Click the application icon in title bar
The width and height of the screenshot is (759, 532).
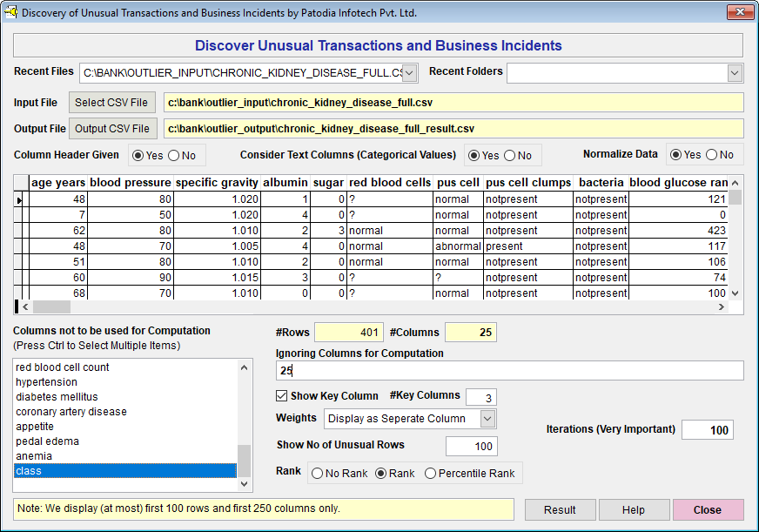pyautogui.click(x=11, y=13)
